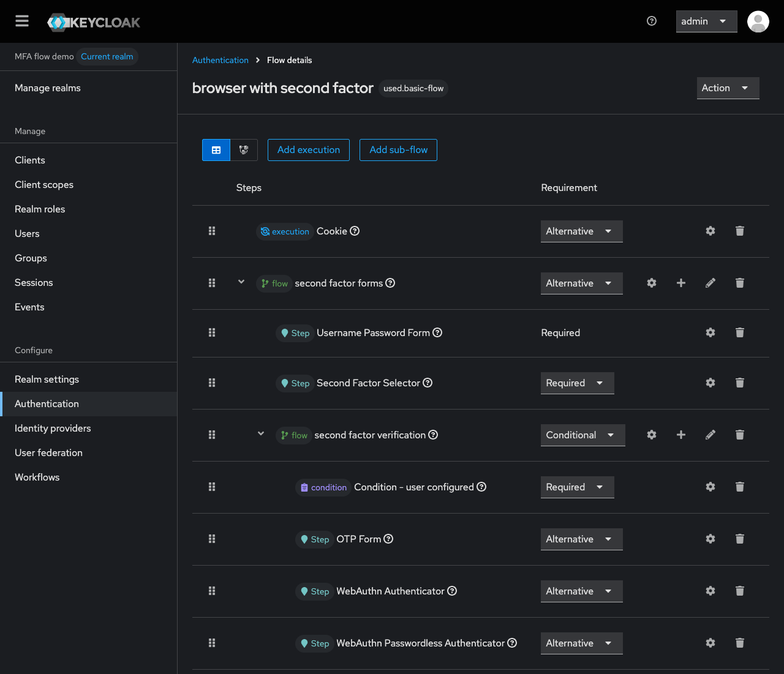Open settings gear for Cookie execution
This screenshot has width=784, height=674.
(710, 231)
